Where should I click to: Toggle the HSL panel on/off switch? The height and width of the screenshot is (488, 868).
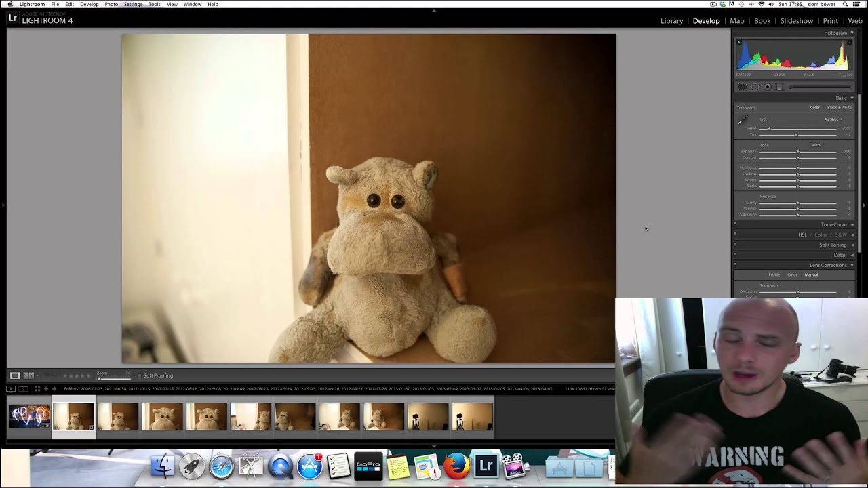point(735,235)
